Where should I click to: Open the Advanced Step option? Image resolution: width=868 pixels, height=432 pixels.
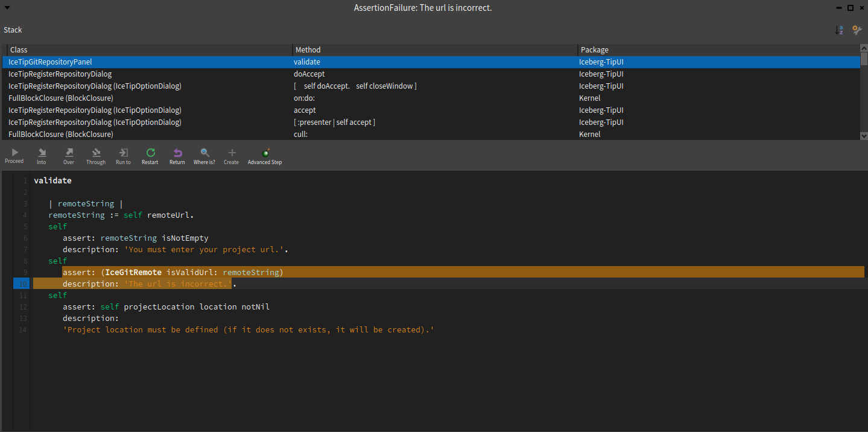[x=265, y=156]
